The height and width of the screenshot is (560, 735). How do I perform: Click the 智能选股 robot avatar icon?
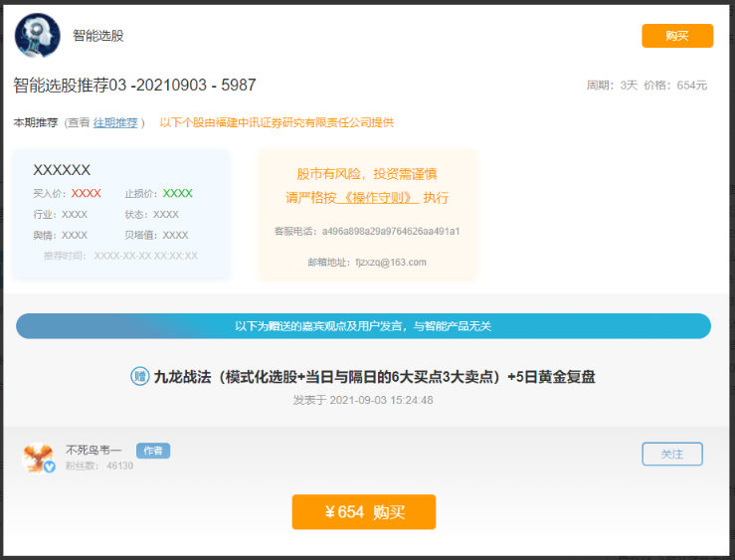point(37,36)
